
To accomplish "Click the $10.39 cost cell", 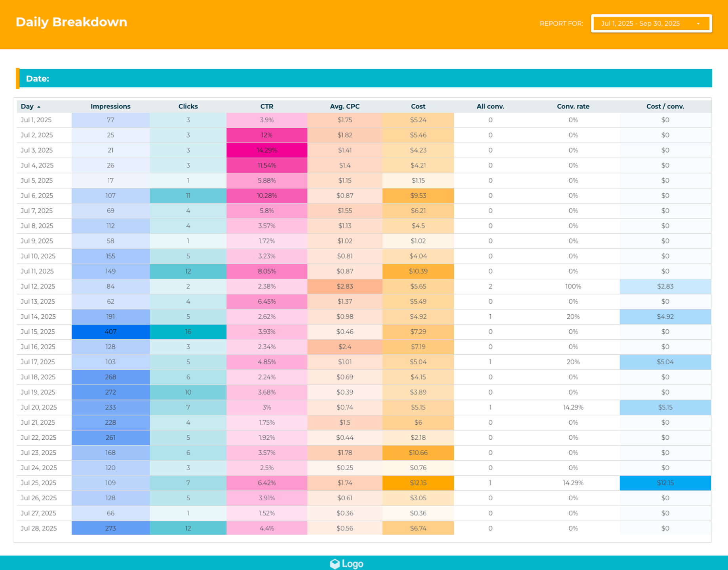I will click(x=418, y=271).
